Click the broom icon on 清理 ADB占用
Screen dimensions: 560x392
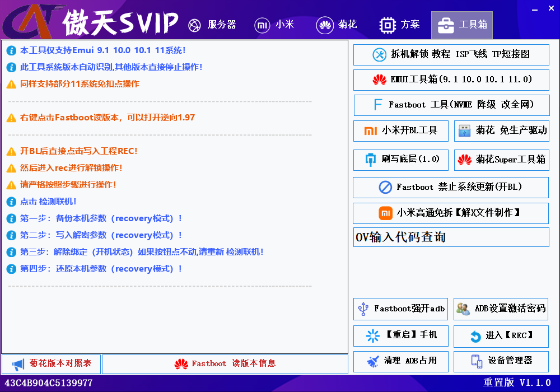373,362
